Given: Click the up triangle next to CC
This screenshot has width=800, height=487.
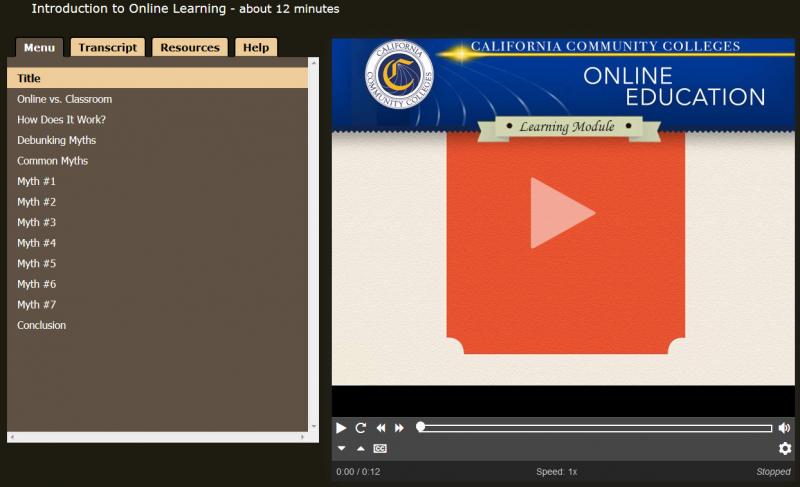Looking at the screenshot, I should (x=361, y=448).
